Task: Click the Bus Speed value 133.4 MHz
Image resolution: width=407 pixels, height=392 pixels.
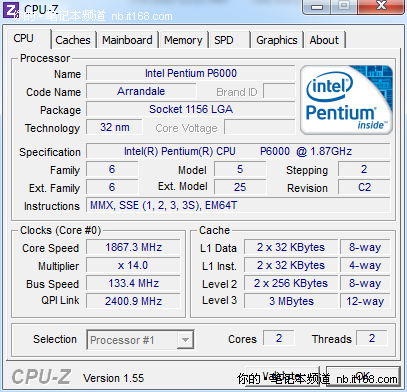Action: pyautogui.click(x=133, y=283)
